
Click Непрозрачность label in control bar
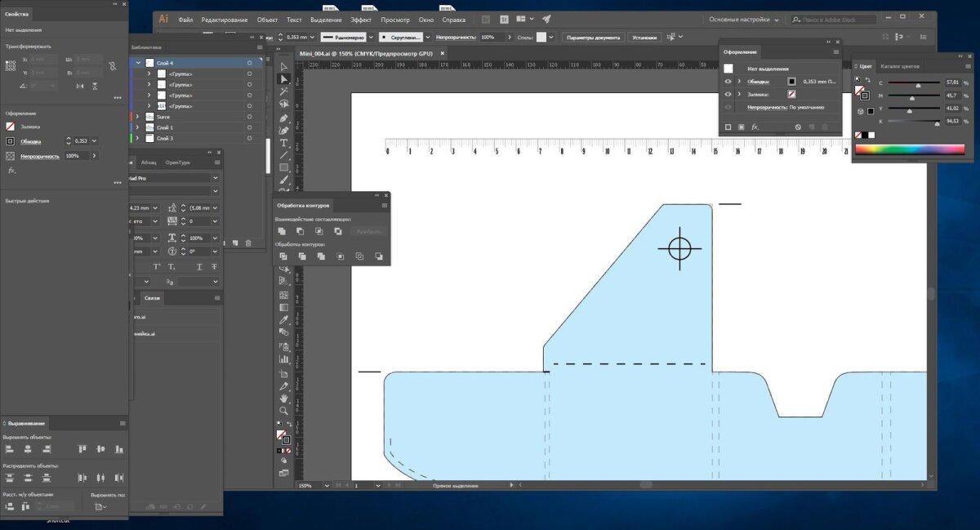point(456,37)
